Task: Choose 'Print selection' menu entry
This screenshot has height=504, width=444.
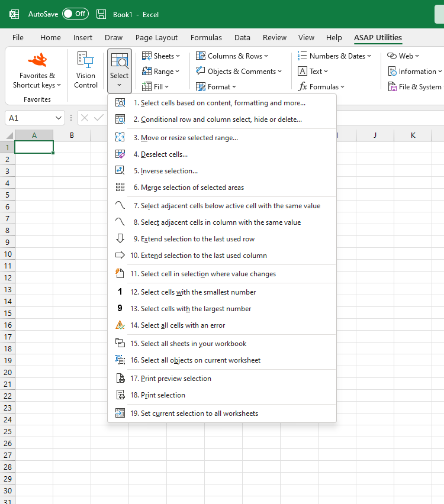Action: [222, 395]
